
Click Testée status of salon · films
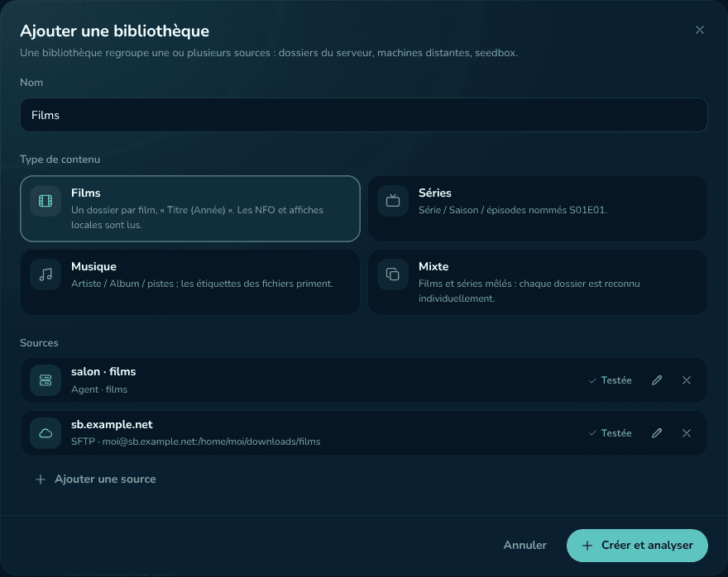pos(610,380)
